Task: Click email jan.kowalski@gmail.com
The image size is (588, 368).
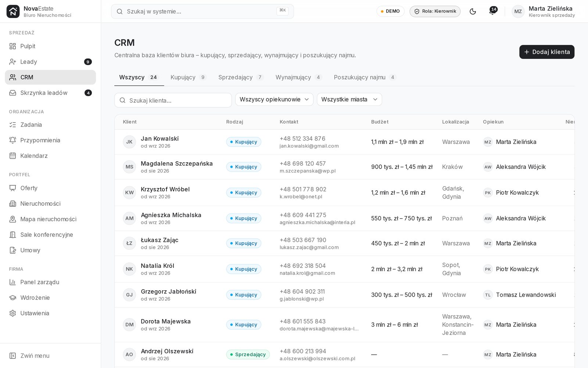Action: coord(309,146)
